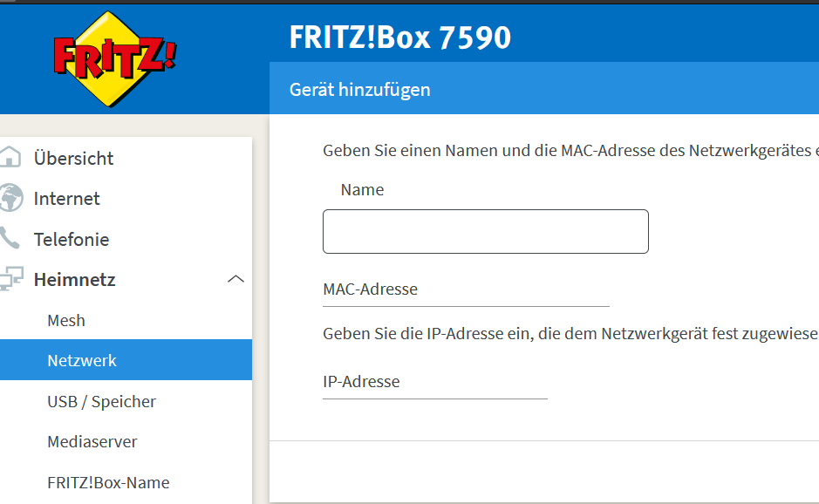Click the Name field label

click(362, 189)
